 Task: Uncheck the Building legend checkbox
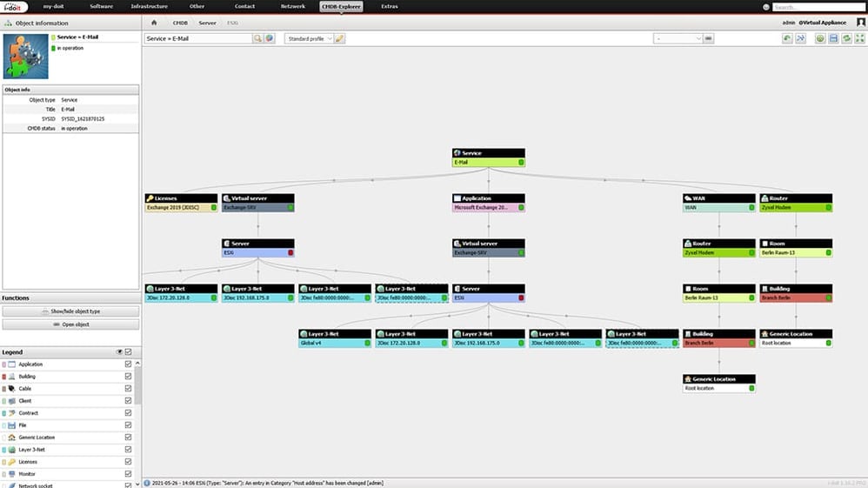coord(129,376)
